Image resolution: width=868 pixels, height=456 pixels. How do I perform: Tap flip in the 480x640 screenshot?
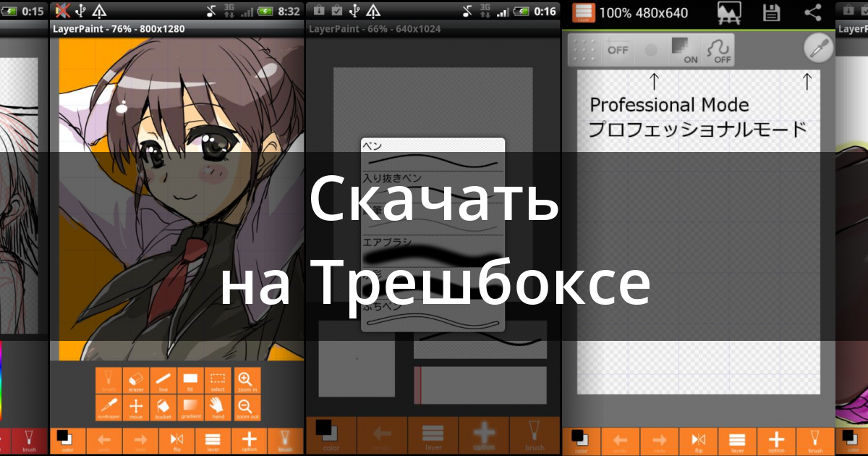pos(698,441)
